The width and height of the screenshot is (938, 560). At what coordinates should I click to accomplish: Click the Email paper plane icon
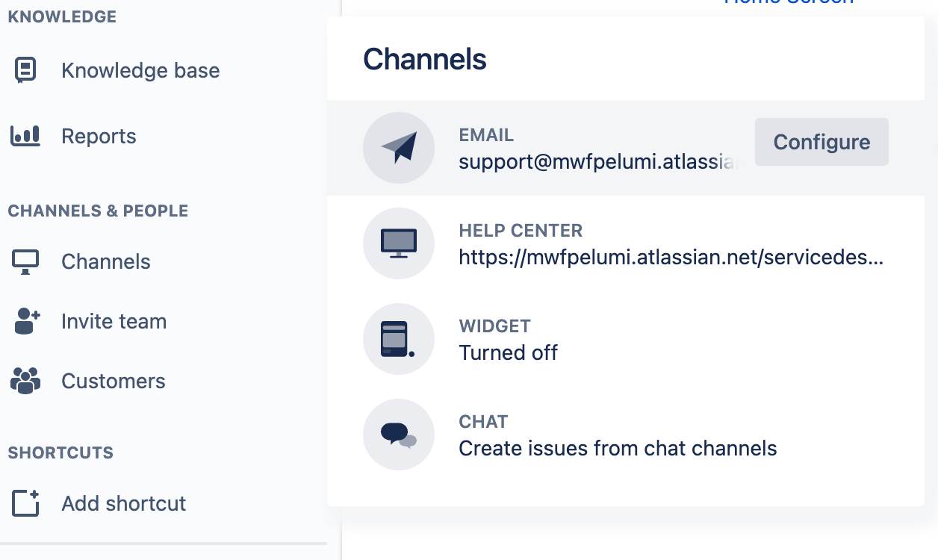[x=398, y=147]
